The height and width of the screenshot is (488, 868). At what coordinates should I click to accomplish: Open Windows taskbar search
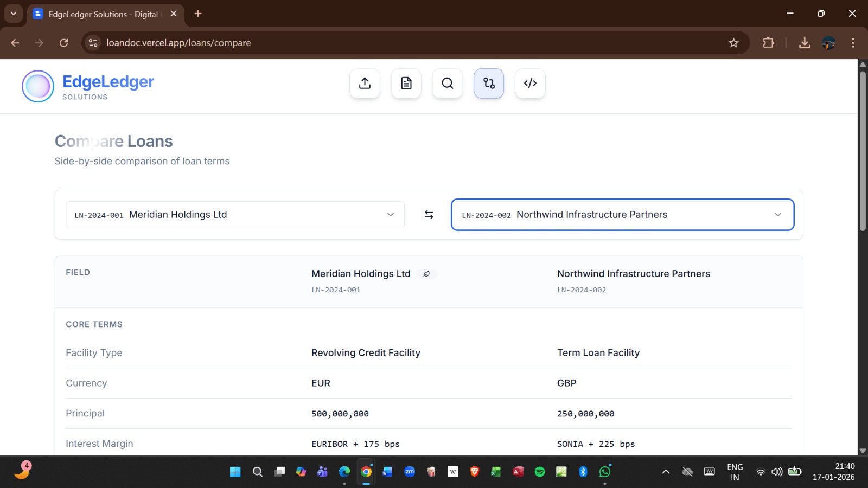pos(258,472)
